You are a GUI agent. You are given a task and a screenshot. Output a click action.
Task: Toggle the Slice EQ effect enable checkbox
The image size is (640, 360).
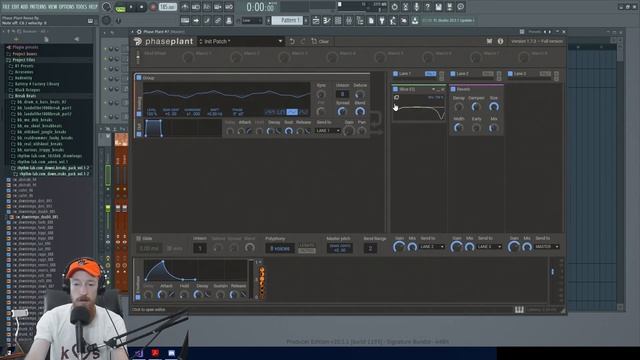pos(395,89)
